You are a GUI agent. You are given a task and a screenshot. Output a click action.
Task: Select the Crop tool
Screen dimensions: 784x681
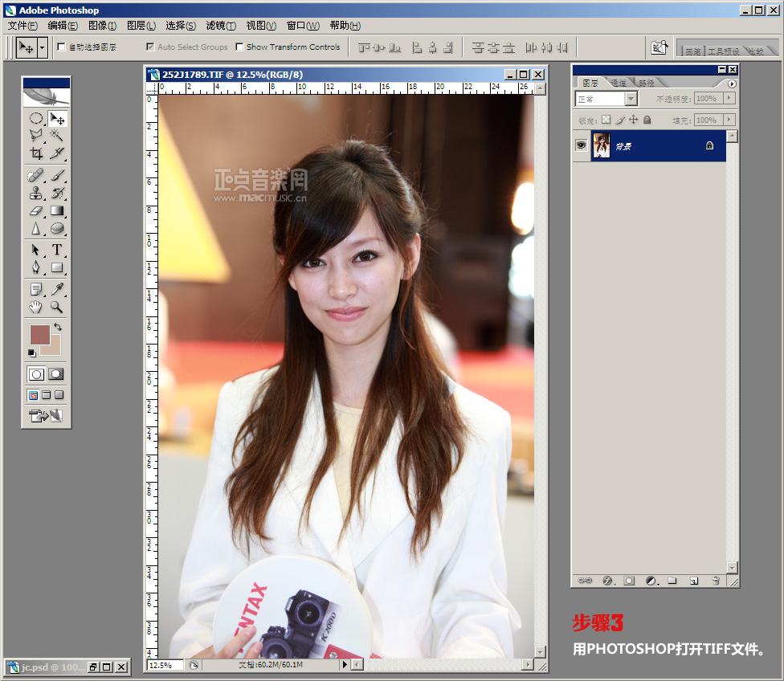[36, 153]
